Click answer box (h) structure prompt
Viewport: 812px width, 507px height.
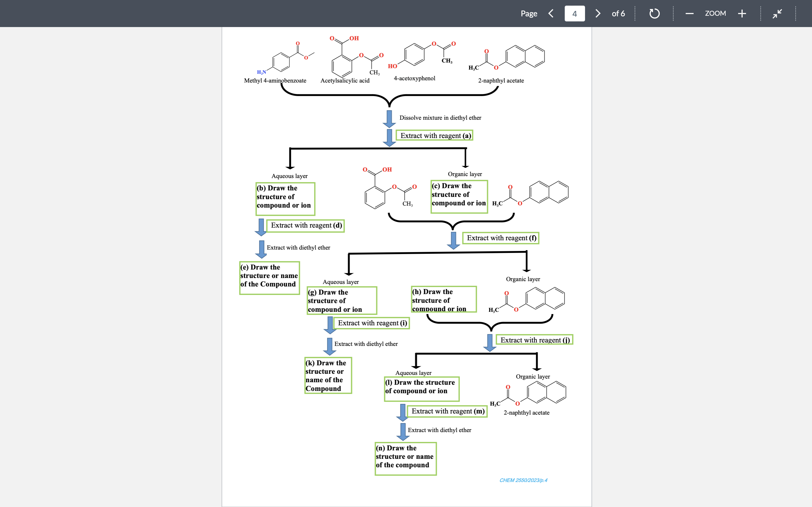pos(443,299)
